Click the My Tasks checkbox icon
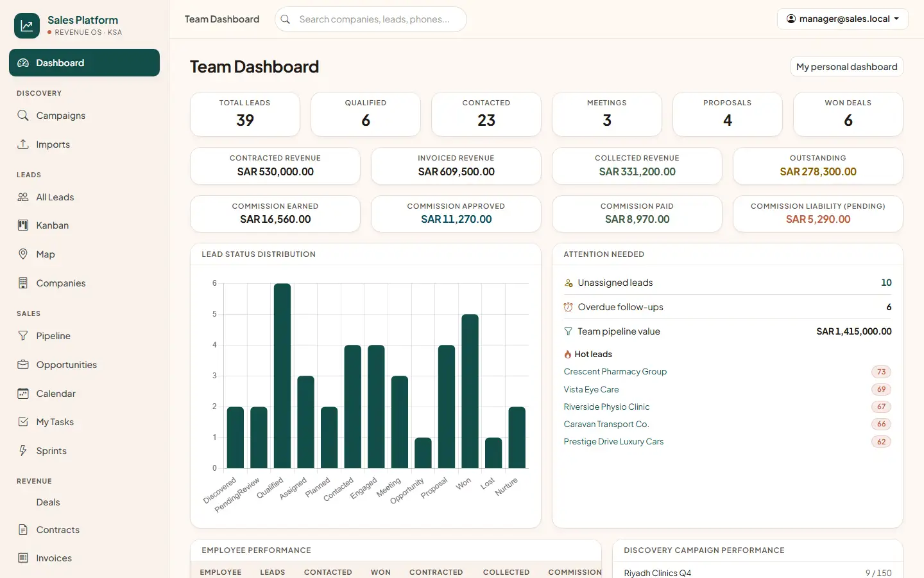924x578 pixels. coord(23,422)
